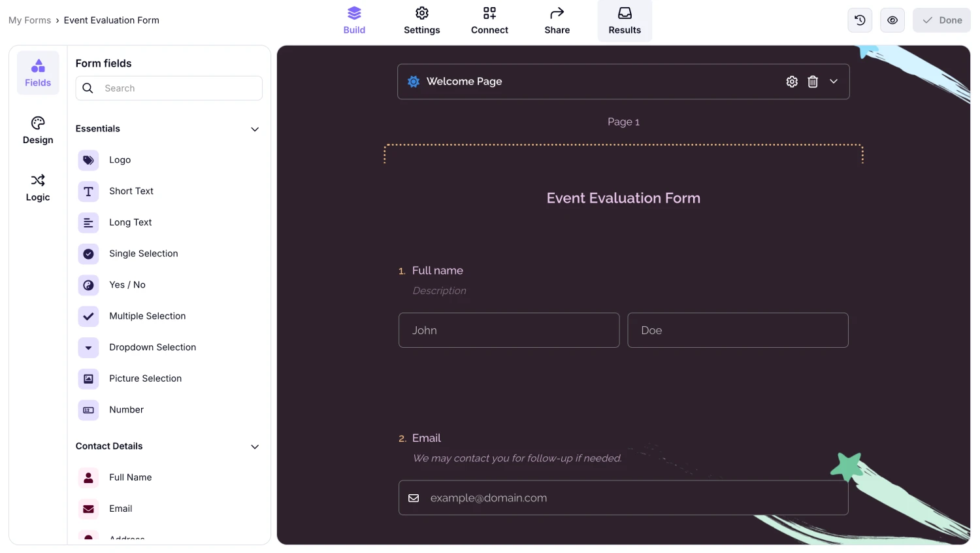Collapse the Welcome Page block chevron
This screenshot has height=553, width=980.
point(834,81)
